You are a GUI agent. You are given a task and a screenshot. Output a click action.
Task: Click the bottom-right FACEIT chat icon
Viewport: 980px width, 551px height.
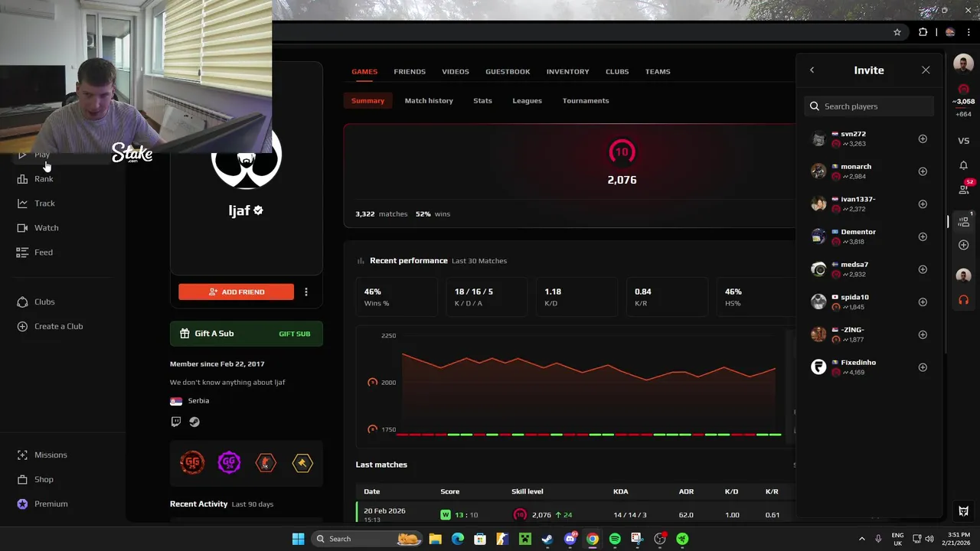click(x=964, y=511)
